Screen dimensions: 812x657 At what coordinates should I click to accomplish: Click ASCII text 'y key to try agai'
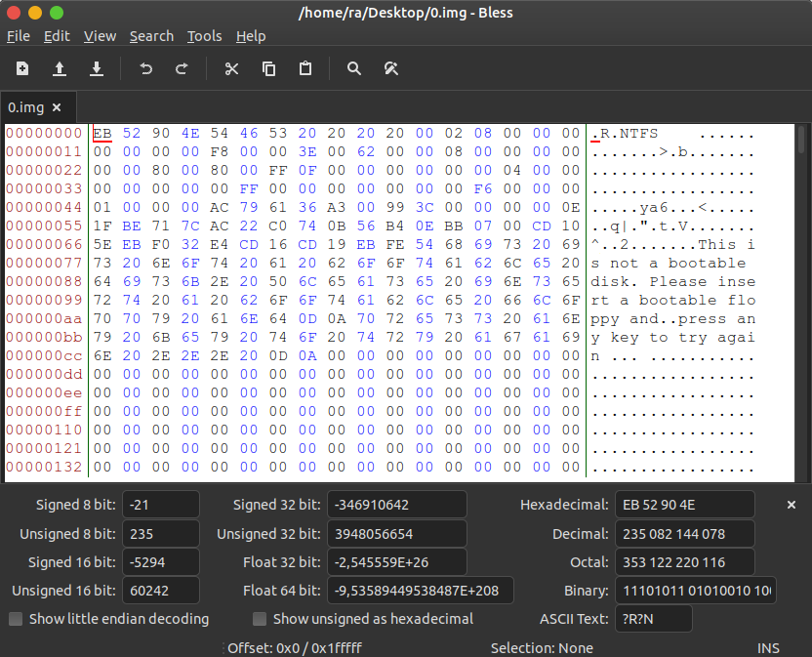[x=672, y=338]
